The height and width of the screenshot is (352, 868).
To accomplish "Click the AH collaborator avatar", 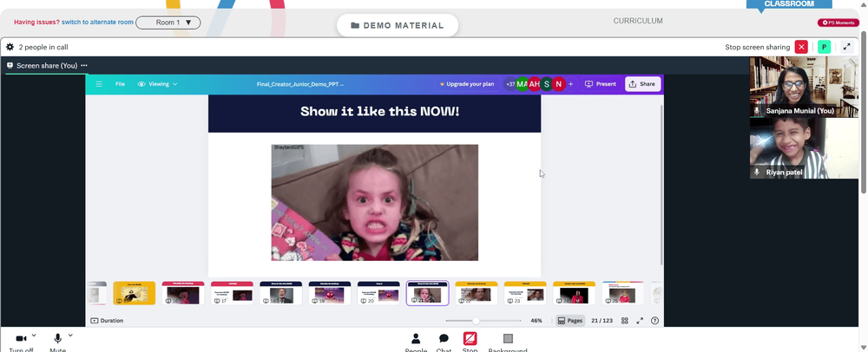I will coord(534,84).
